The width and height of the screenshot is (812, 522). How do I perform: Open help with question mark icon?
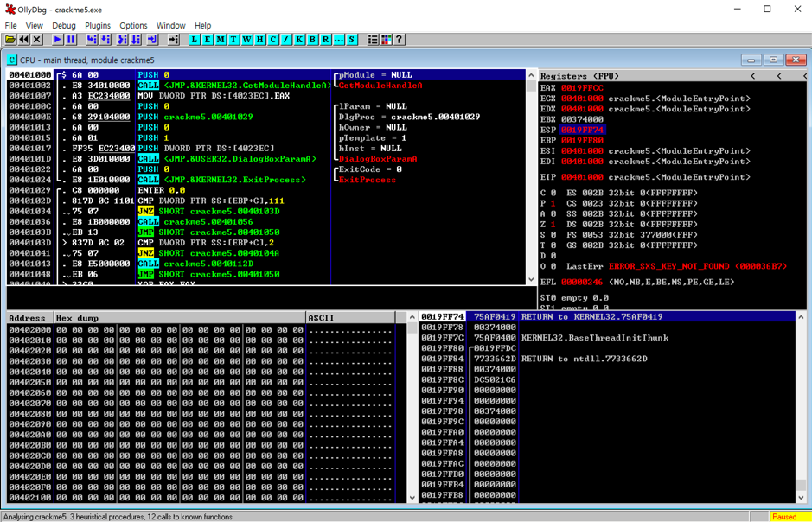[399, 39]
